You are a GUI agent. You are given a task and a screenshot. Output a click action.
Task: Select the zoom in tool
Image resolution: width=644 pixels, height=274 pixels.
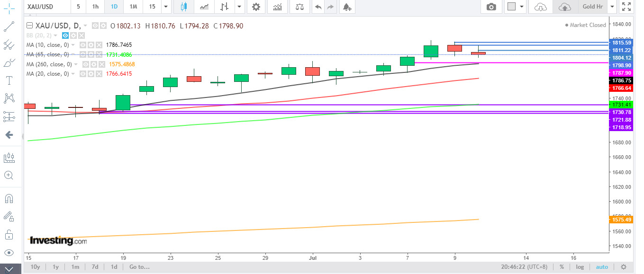click(9, 176)
